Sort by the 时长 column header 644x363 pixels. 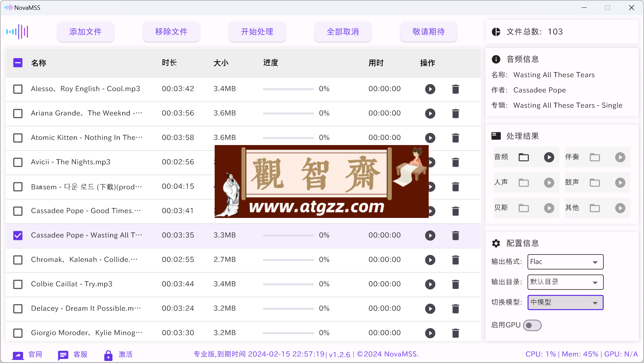click(169, 63)
